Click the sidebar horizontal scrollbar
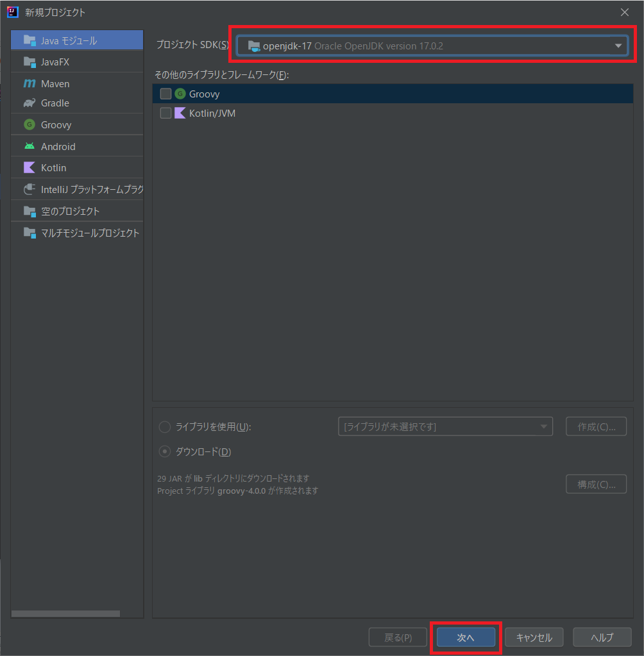Viewport: 644px width, 656px height. tap(65, 613)
